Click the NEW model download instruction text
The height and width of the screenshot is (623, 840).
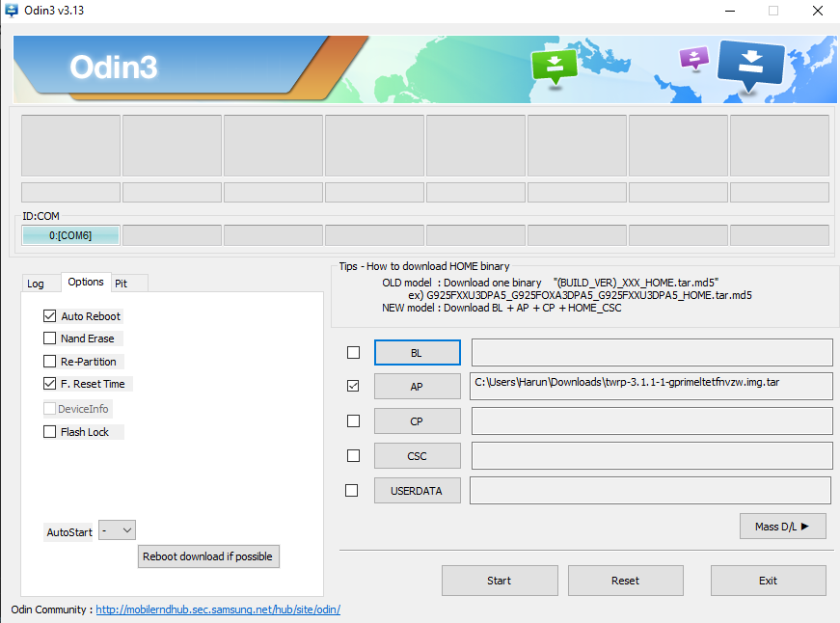pyautogui.click(x=501, y=308)
